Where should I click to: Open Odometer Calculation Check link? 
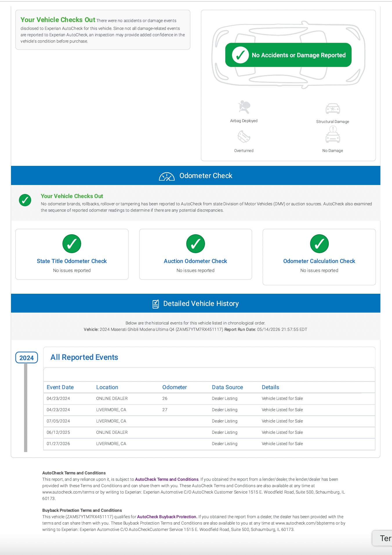[319, 261]
